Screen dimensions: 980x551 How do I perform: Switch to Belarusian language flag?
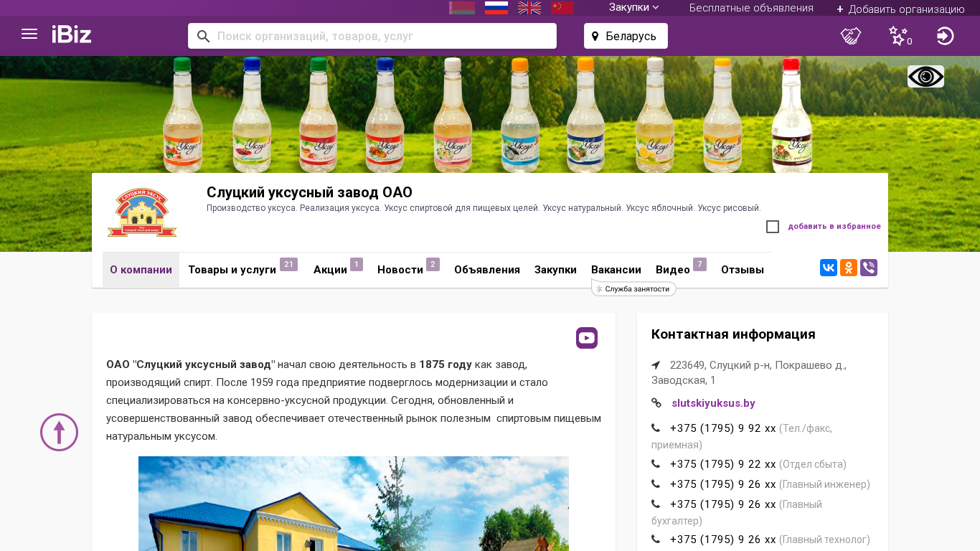click(x=462, y=8)
